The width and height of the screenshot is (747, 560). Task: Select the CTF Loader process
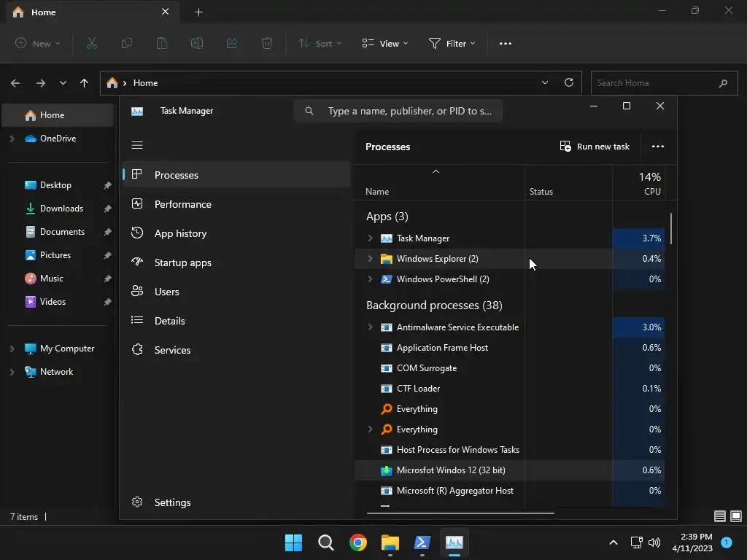click(x=509, y=389)
